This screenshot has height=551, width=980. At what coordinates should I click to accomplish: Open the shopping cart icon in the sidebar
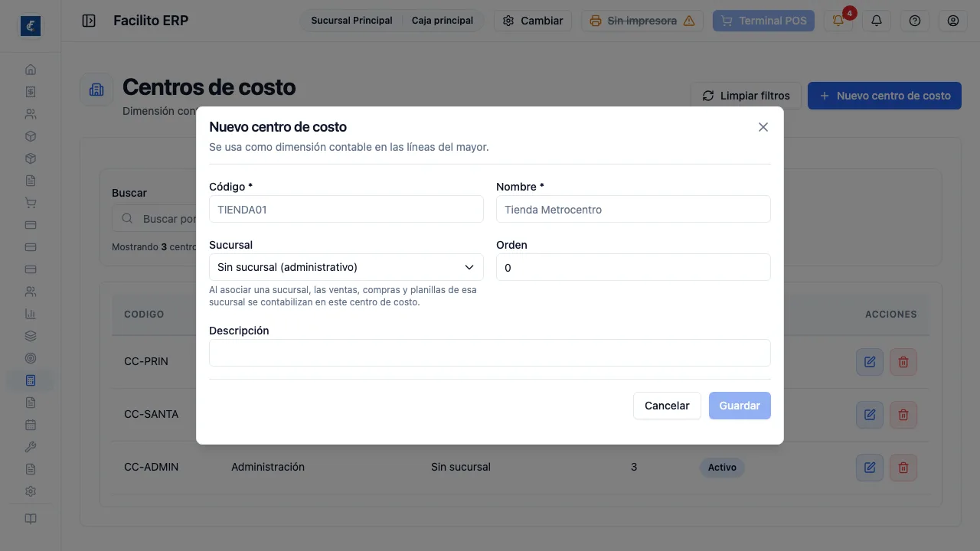pyautogui.click(x=31, y=203)
